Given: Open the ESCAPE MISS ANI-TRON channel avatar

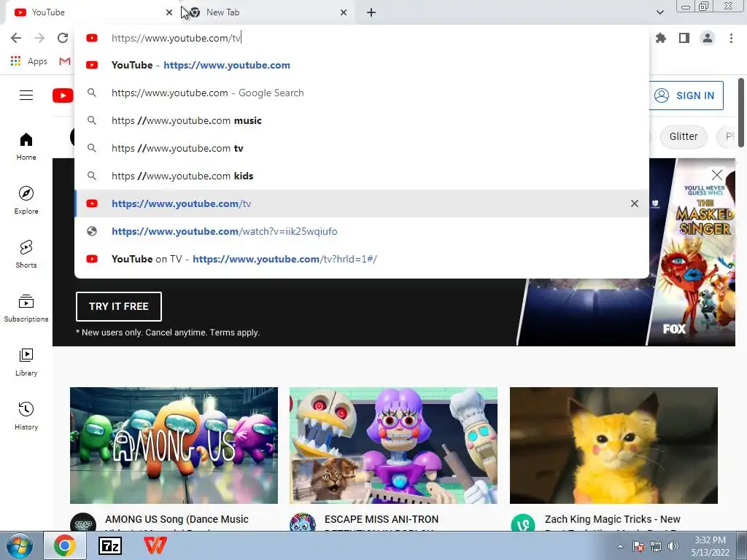Looking at the screenshot, I should click(x=303, y=523).
